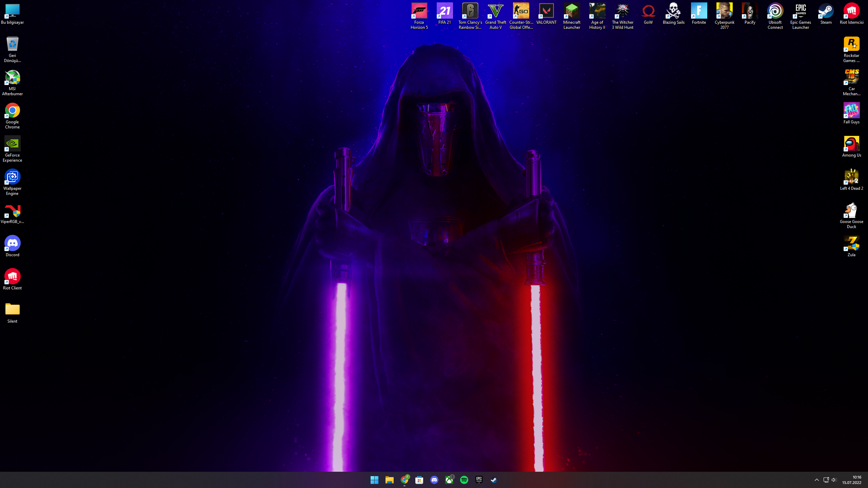
Task: Open Discord desktop shortcut
Action: [12, 246]
